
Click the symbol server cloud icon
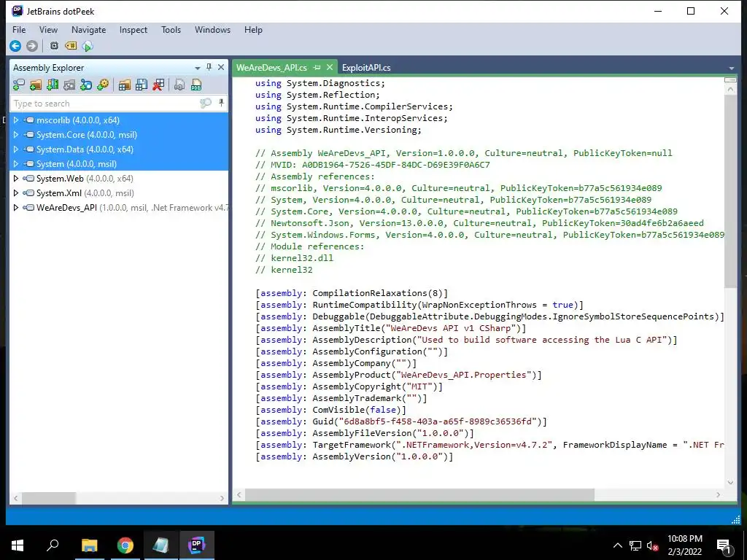(x=88, y=46)
